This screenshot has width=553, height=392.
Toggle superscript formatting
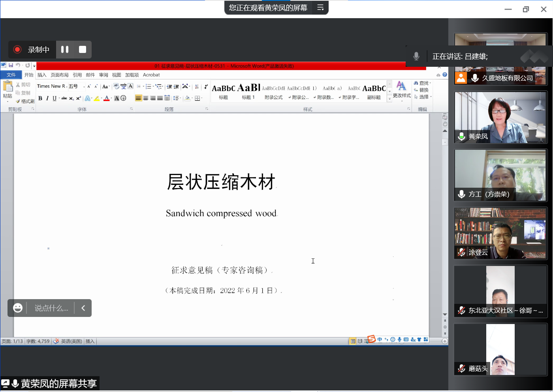click(x=78, y=98)
